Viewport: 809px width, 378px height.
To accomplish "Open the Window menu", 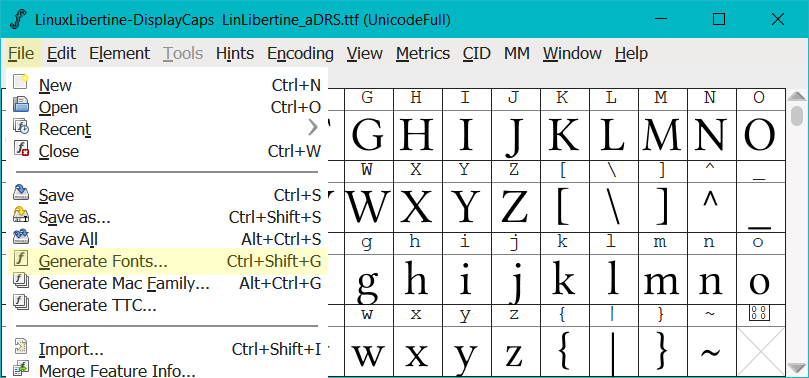I will click(572, 53).
